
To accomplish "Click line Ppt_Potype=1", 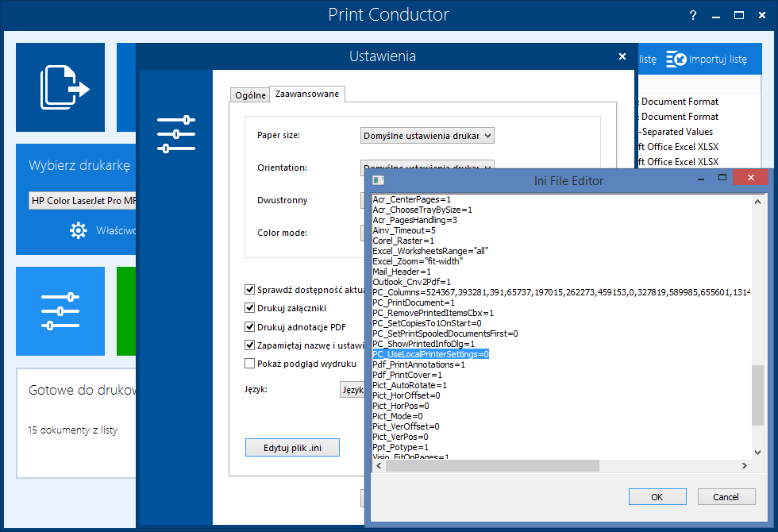I will (400, 447).
